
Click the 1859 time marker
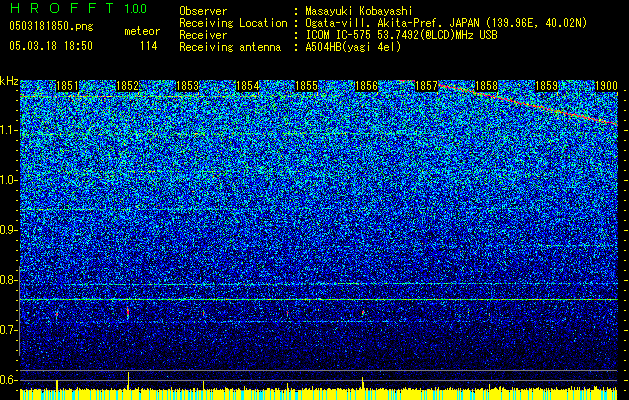tap(546, 86)
